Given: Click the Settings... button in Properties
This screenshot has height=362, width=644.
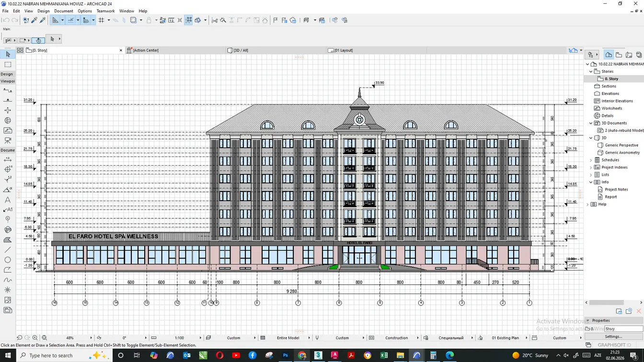Looking at the screenshot, I should [x=614, y=336].
